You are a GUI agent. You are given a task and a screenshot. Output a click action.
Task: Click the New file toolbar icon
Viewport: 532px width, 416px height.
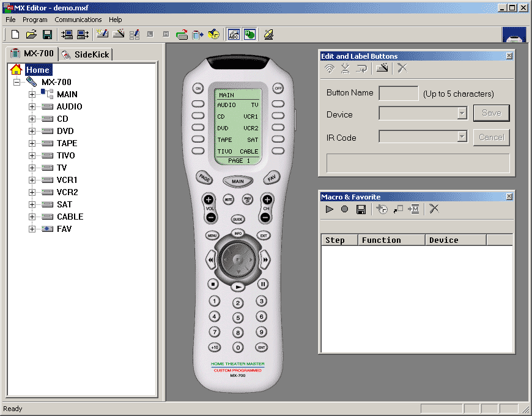tap(15, 34)
